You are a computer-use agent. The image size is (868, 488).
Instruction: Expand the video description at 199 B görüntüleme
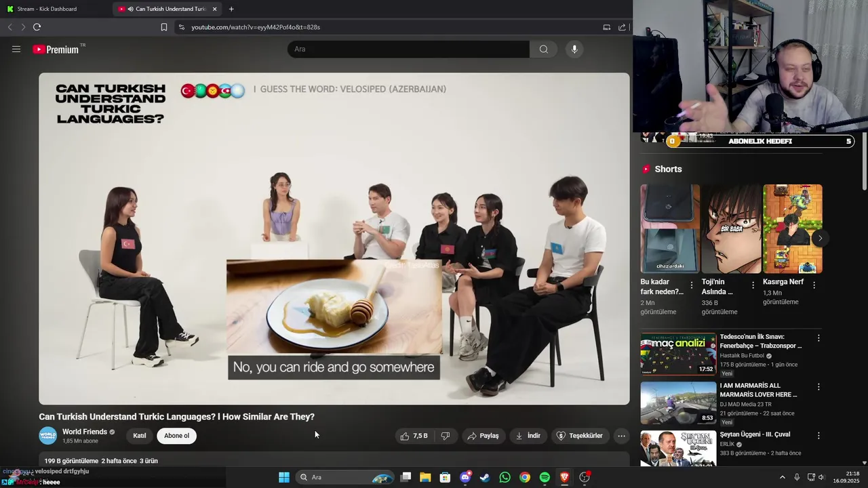click(334, 461)
